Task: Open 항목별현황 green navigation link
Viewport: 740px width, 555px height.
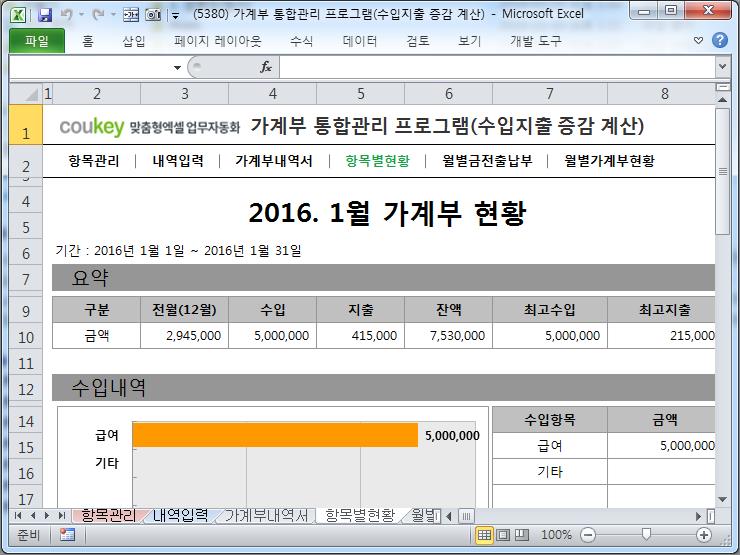Action: coord(378,161)
